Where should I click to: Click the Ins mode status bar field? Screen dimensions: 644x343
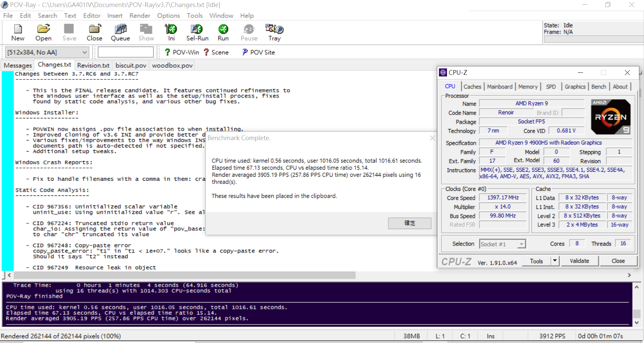(490, 336)
